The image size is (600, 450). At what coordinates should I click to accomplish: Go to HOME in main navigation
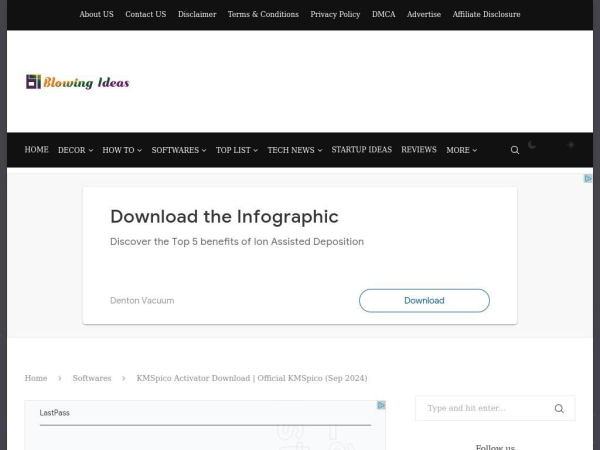click(x=36, y=150)
